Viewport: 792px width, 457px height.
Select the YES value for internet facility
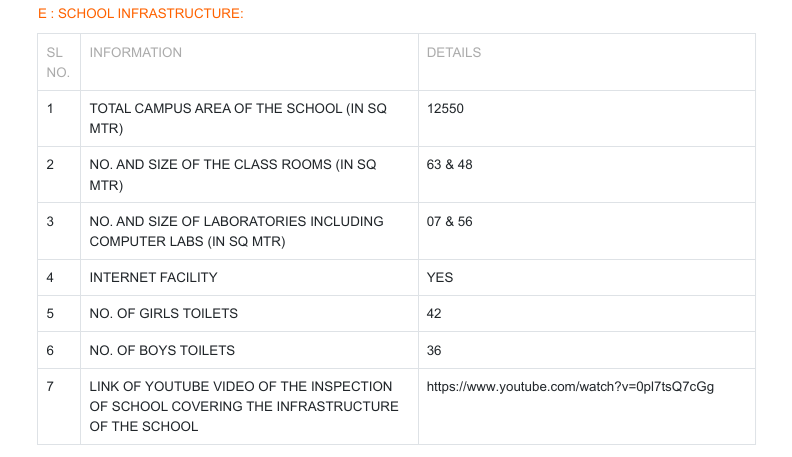coord(440,277)
